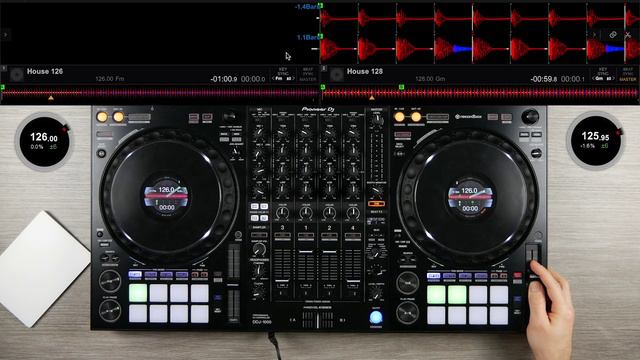This screenshot has height=360, width=640.
Task: Lower deck 2 key with the left arrow by Gm
Action: tap(594, 78)
